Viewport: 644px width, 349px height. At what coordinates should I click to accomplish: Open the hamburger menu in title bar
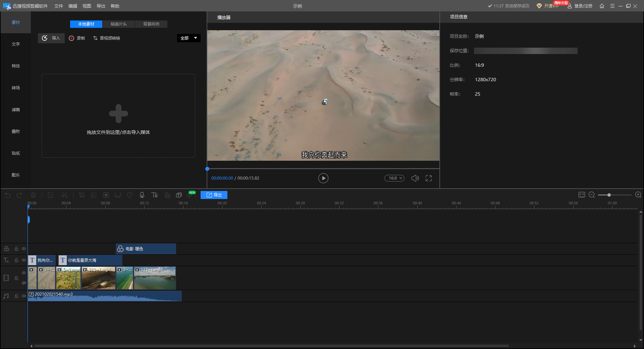pyautogui.click(x=612, y=6)
